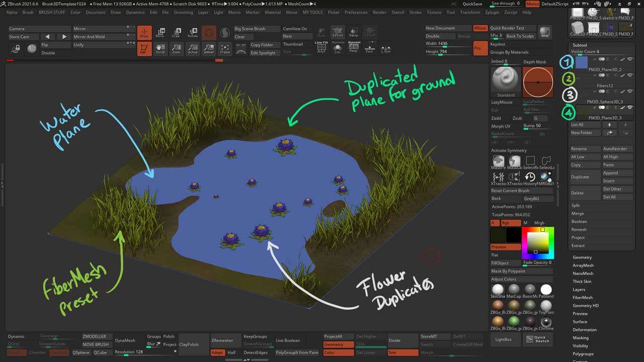Toggle PolyF line fill display
Viewport: 644px width, 362px height.
coord(321,47)
